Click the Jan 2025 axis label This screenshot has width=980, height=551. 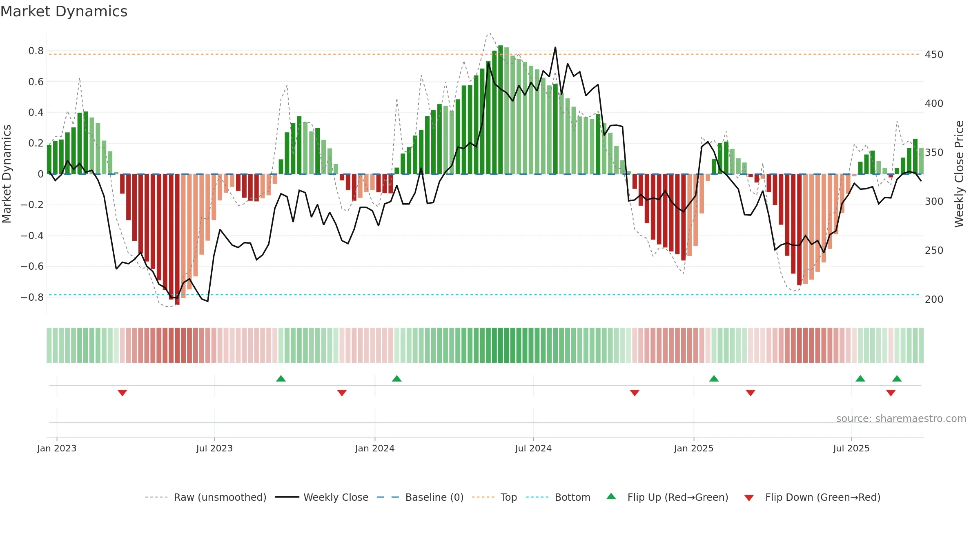click(x=694, y=448)
